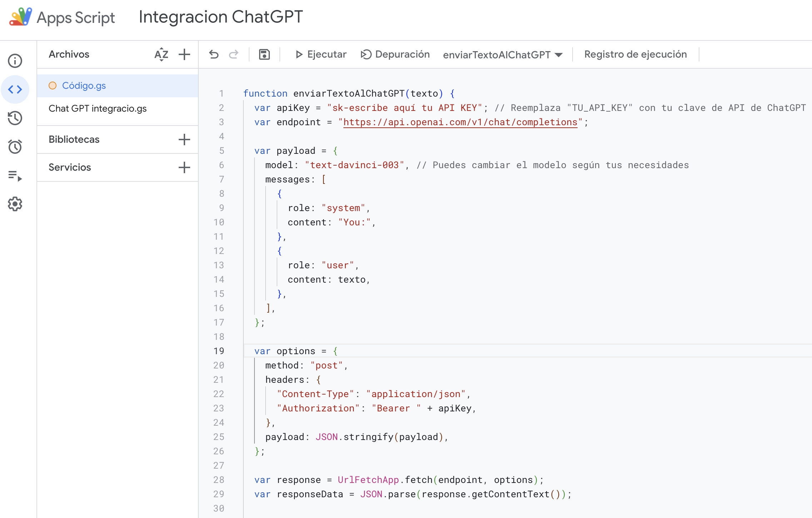Screen dimensions: 812x518
Task: Open the Chat GPT integracio.gs file
Action: click(x=98, y=108)
